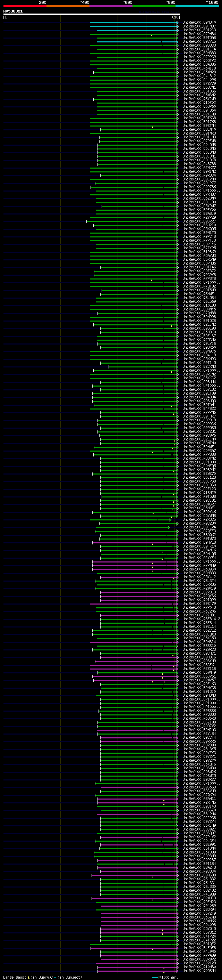Click the UniRef100_A9T5W8 hit name
This screenshot has height=980, width=222.
click(x=199, y=496)
